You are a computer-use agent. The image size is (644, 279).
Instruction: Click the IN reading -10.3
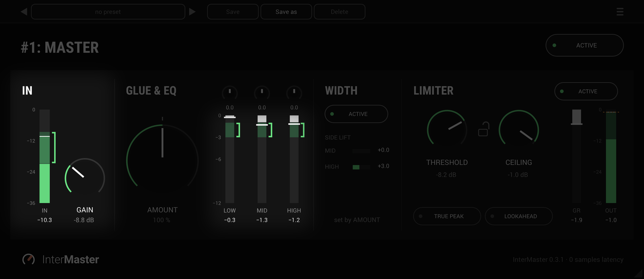44,220
